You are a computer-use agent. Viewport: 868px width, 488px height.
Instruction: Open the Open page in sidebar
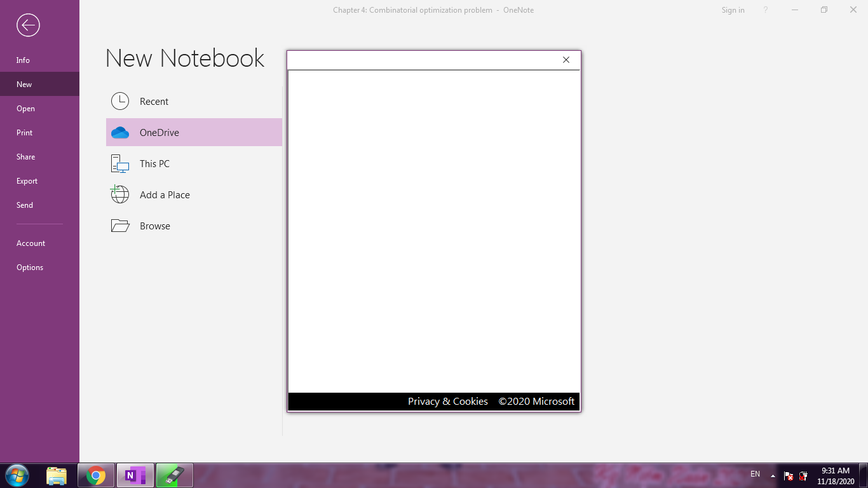pos(39,109)
